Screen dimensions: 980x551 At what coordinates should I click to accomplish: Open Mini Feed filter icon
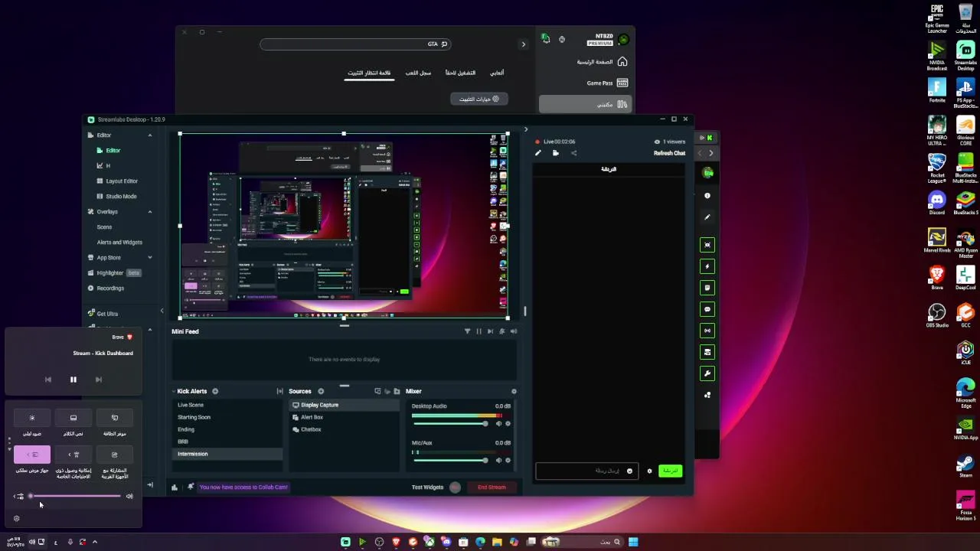pyautogui.click(x=467, y=331)
